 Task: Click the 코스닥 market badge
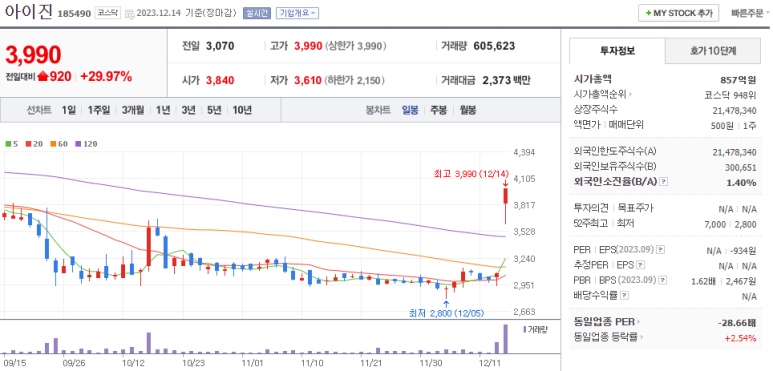(107, 13)
